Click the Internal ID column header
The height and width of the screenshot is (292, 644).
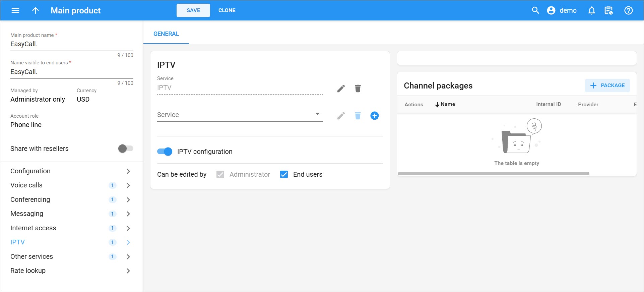tap(549, 104)
